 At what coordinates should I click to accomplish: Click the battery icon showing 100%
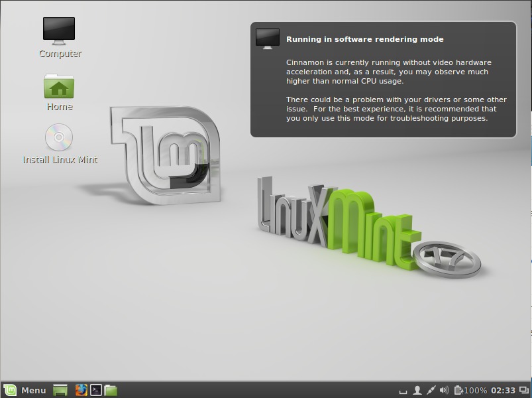point(470,391)
